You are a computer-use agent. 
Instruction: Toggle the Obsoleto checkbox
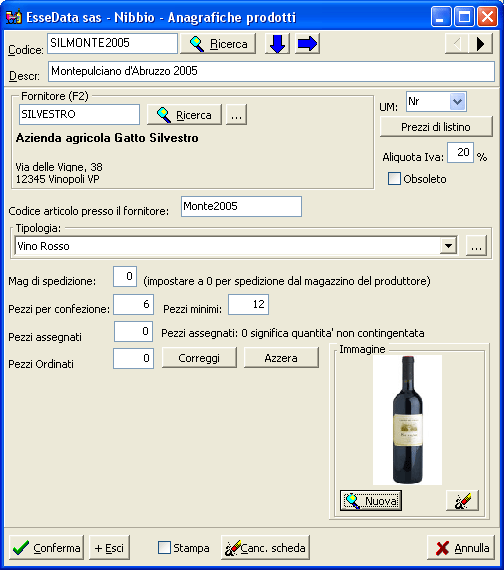coord(394,179)
